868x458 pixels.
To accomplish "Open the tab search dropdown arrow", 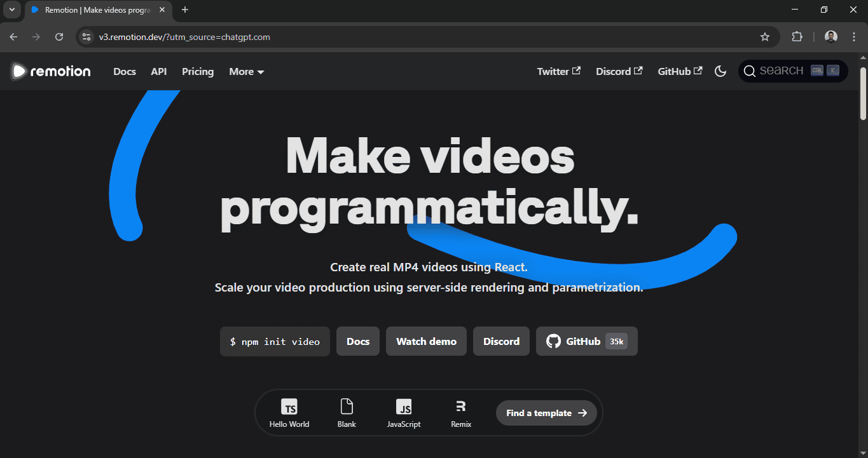I will (x=11, y=10).
